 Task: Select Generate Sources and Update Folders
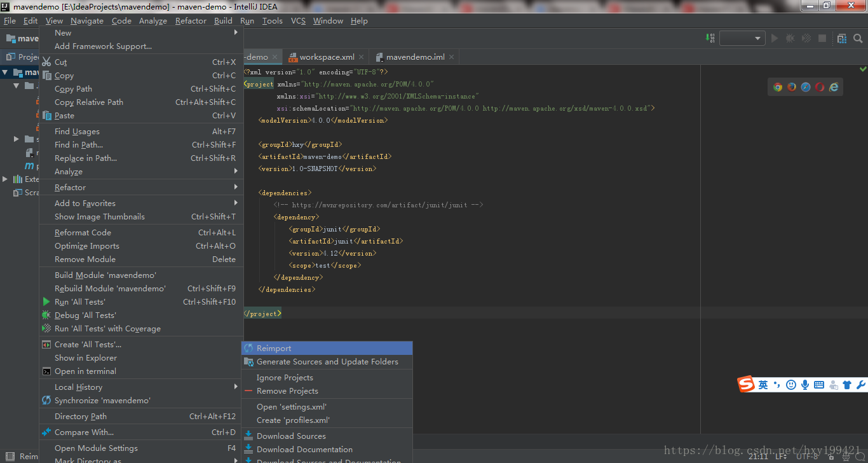327,362
